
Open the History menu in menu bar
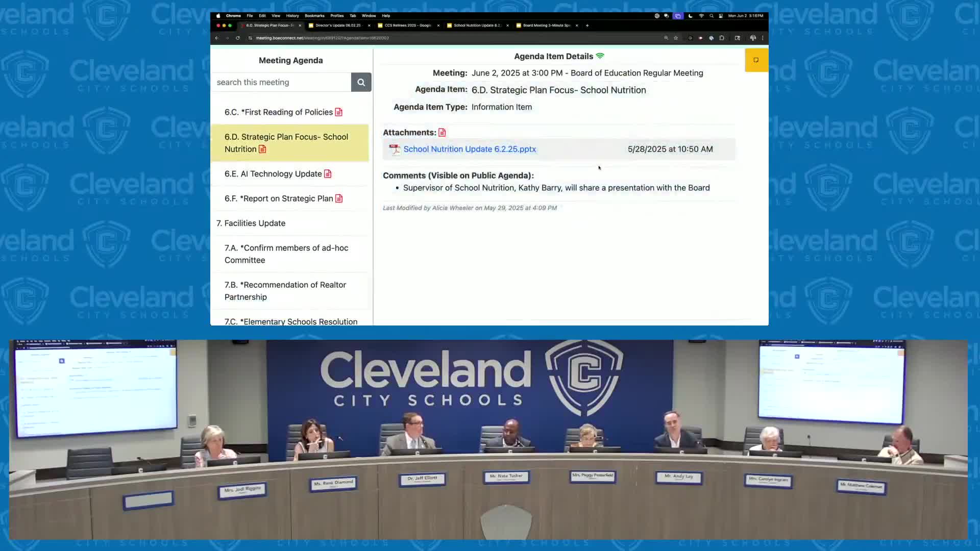[x=292, y=16]
